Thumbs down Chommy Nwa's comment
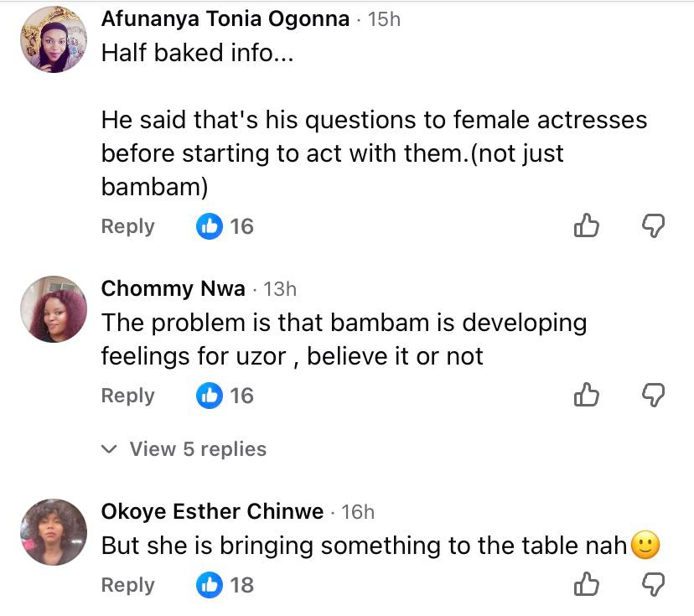This screenshot has height=616, width=694. [x=652, y=395]
